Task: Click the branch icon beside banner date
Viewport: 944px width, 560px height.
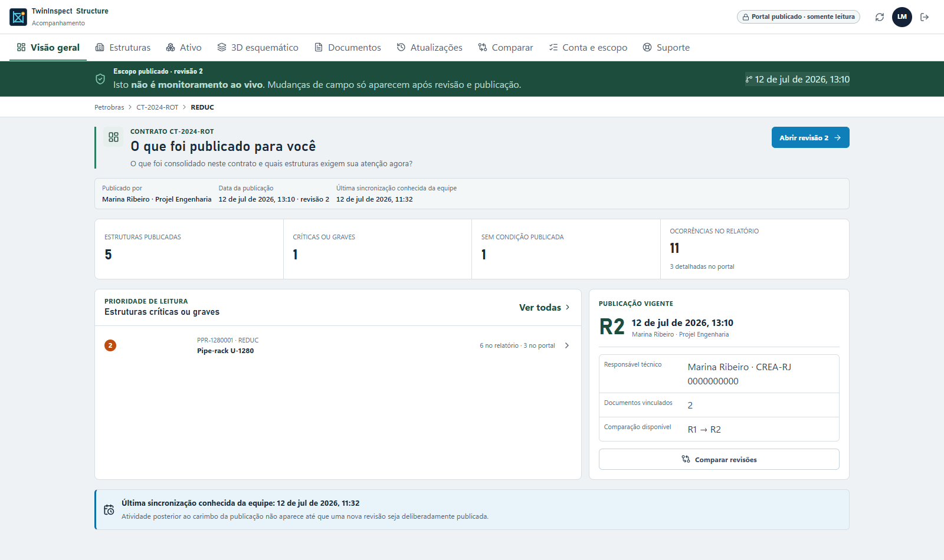Action: pos(749,80)
